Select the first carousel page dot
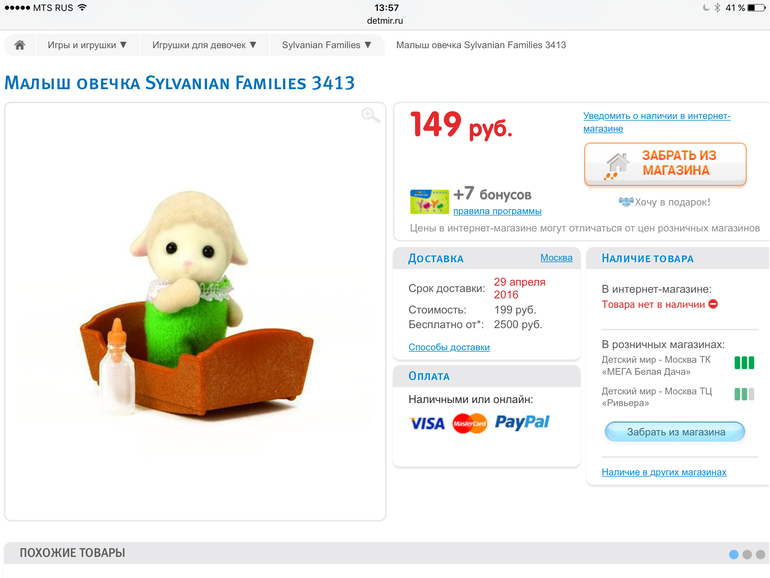The height and width of the screenshot is (578, 770). pyautogui.click(x=734, y=554)
